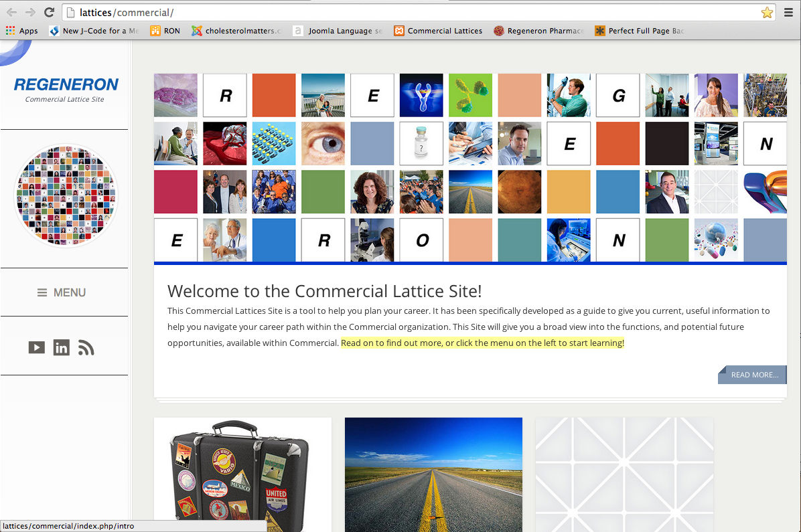Open the Regeneron Pharmaceuticals bookmark

539,31
